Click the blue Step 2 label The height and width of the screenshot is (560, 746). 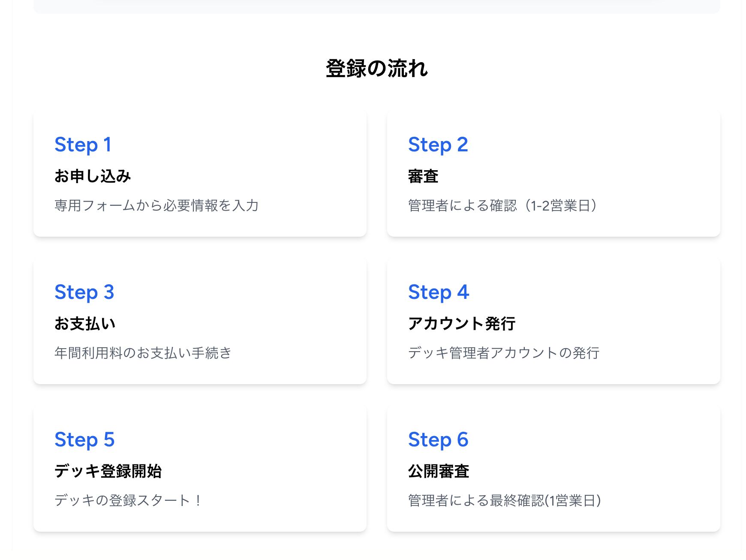[x=438, y=145]
